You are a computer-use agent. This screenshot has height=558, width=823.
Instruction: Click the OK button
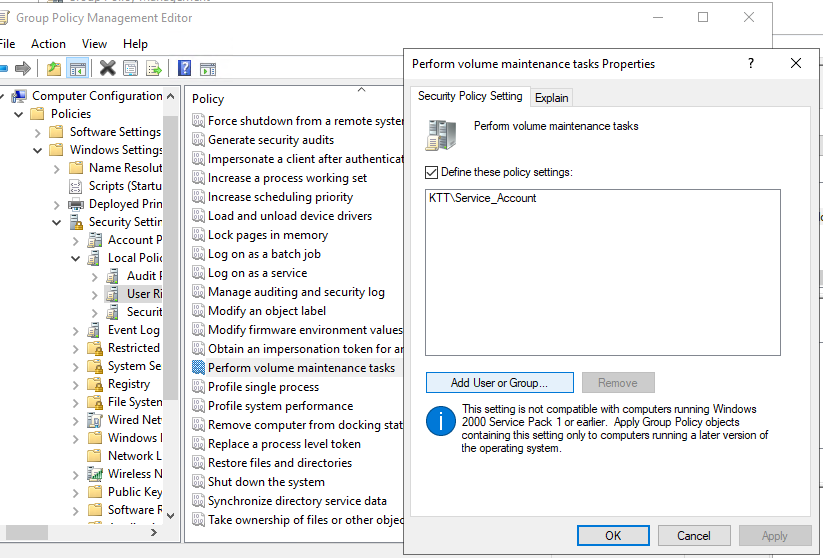tap(613, 535)
